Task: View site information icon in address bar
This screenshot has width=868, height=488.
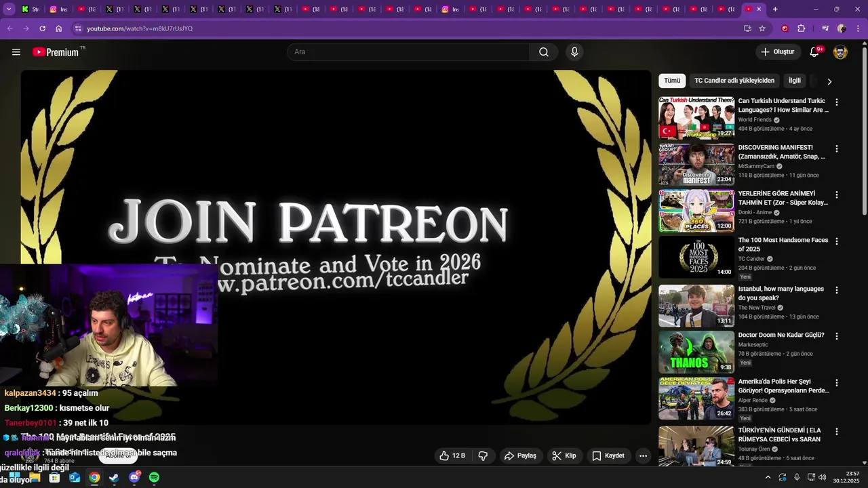Action: tap(78, 28)
